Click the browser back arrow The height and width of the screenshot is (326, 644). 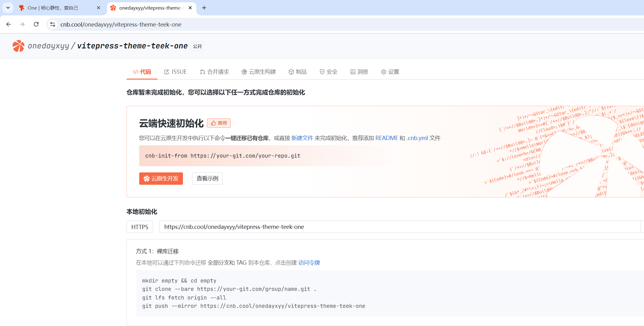pyautogui.click(x=9, y=24)
